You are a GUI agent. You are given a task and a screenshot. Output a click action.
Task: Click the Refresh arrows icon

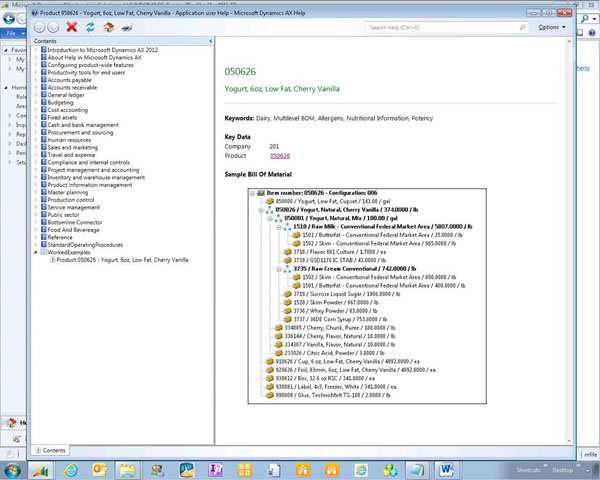[x=90, y=27]
